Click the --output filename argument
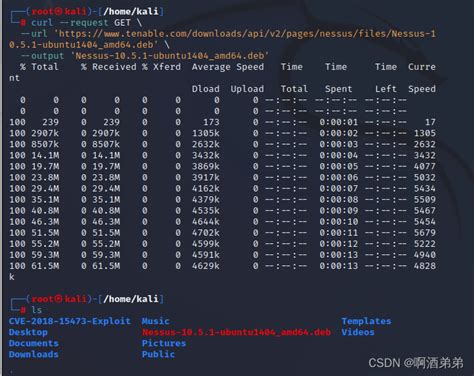Screen dimensions: 474x376 (170, 56)
